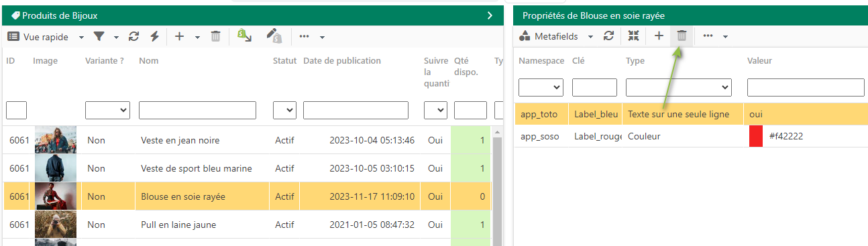Click the tag icon in Produits de Bijoux header
The width and height of the screenshot is (868, 246).
coord(16,15)
